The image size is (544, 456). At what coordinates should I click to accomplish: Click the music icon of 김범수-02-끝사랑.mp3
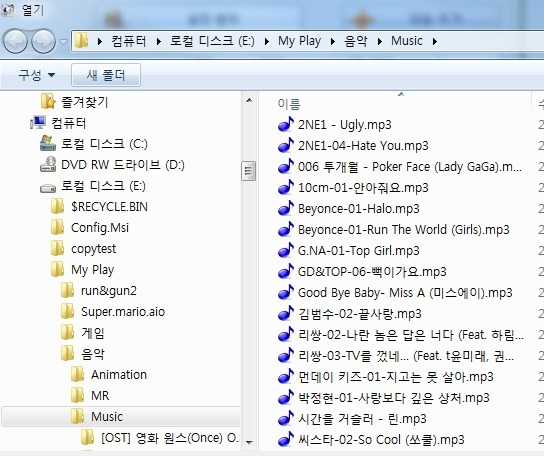286,313
